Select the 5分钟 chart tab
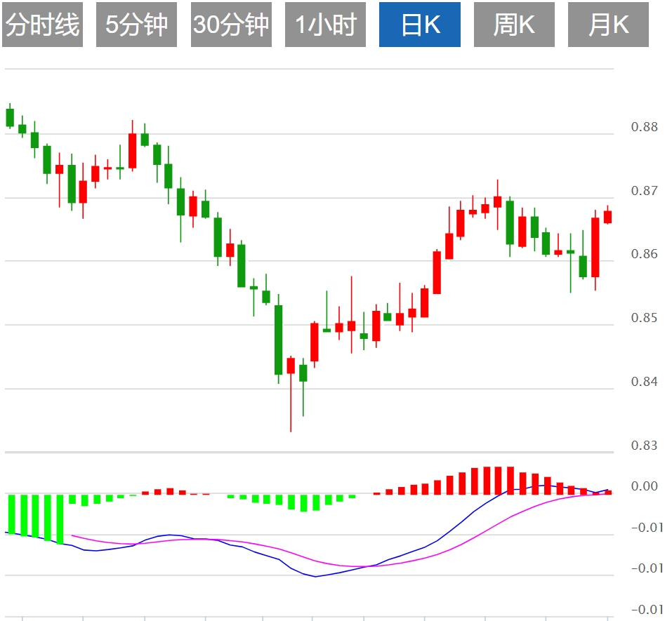Viewport: 672px width, 621px height. (136, 25)
